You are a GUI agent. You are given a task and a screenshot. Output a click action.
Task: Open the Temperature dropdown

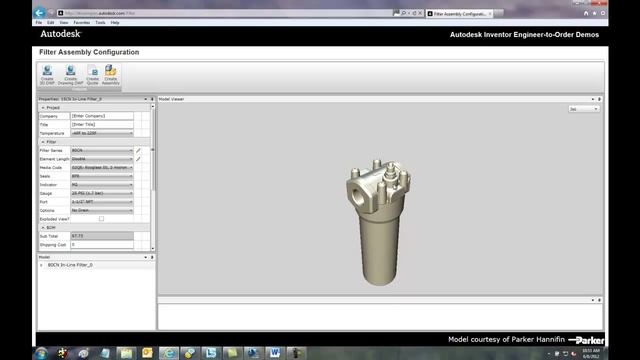(x=102, y=133)
